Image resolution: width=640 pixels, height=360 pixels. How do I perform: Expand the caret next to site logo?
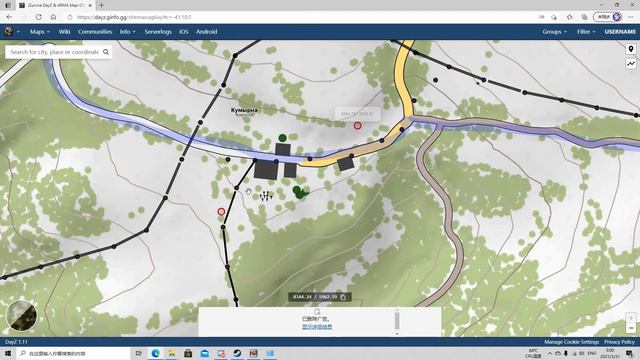(18, 32)
